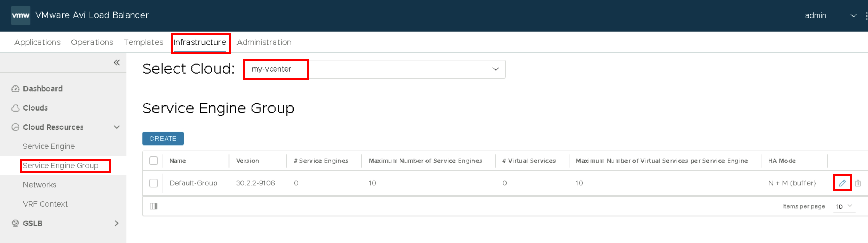Click the # Virtual Services column header

pyautogui.click(x=529, y=161)
